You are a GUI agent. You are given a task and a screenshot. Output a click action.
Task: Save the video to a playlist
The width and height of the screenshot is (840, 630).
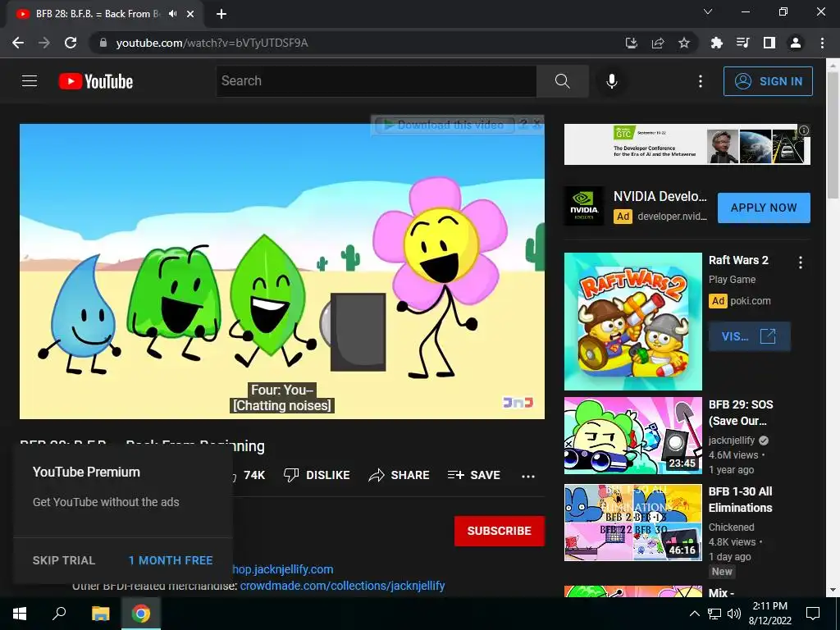pyautogui.click(x=473, y=475)
